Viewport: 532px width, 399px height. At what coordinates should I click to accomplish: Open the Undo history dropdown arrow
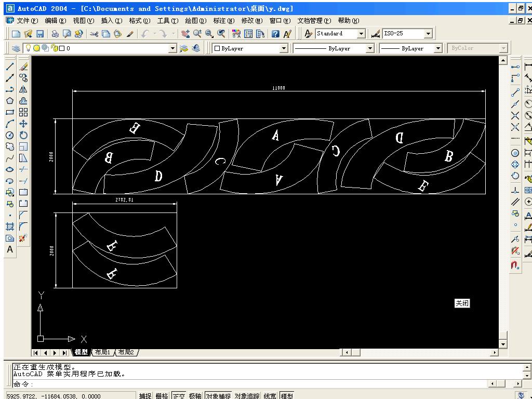click(x=155, y=34)
